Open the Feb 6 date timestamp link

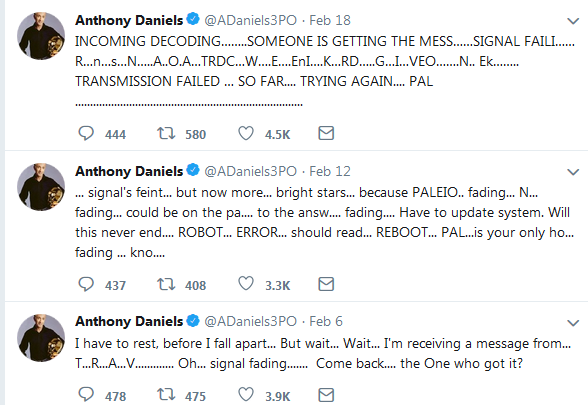326,321
